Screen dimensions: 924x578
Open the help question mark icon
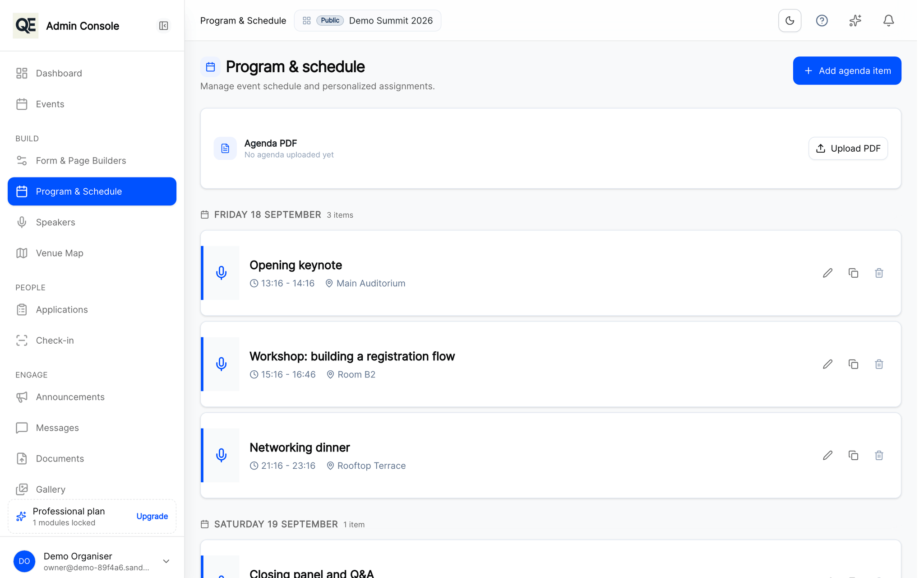tap(822, 21)
